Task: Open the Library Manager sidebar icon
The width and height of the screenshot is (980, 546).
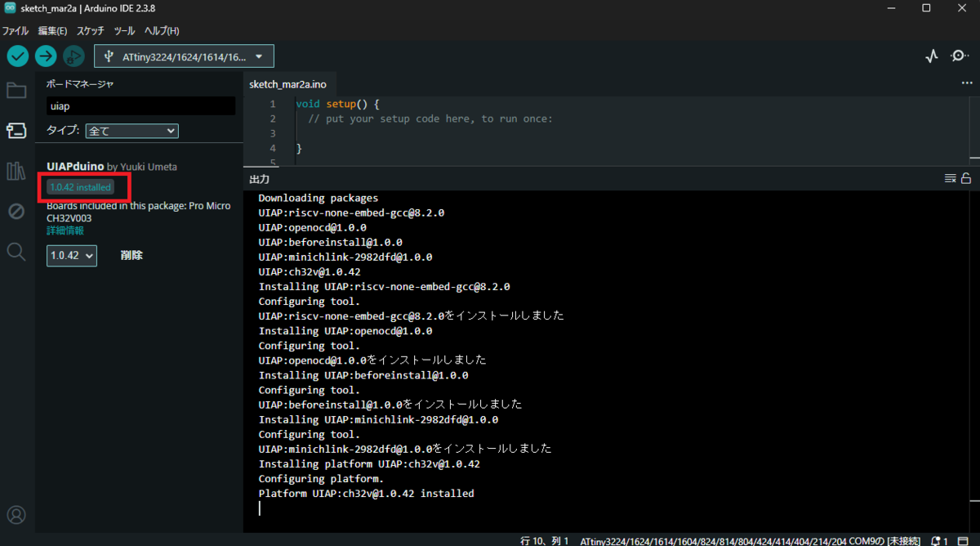Action: [x=16, y=171]
